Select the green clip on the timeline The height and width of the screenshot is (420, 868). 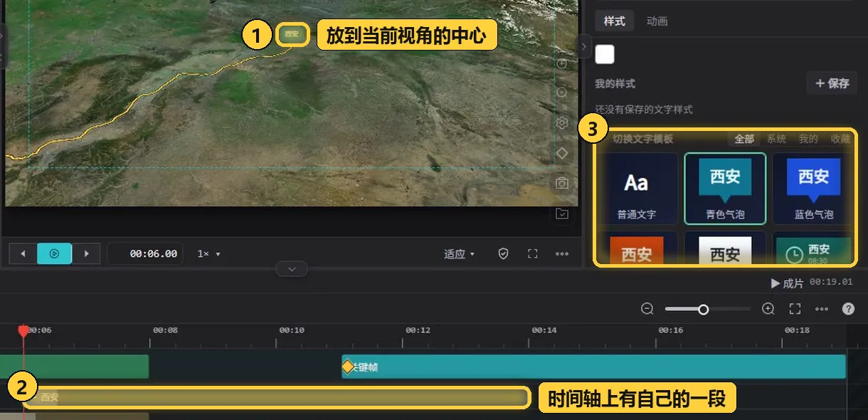click(x=74, y=367)
